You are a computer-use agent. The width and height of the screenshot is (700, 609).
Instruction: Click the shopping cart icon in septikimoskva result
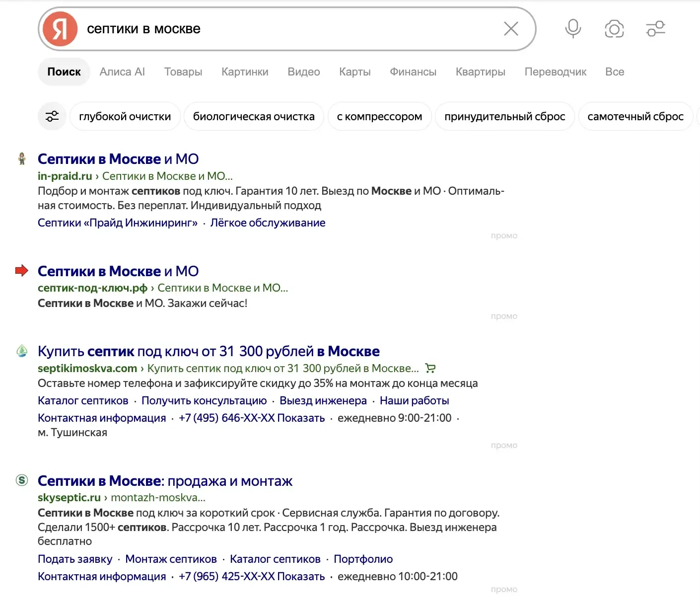click(x=430, y=369)
